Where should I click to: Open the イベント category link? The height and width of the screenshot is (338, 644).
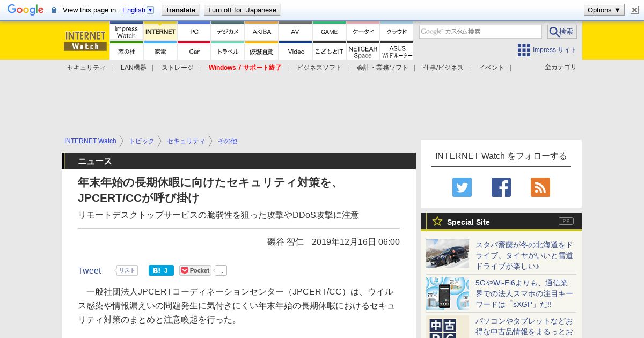click(491, 68)
